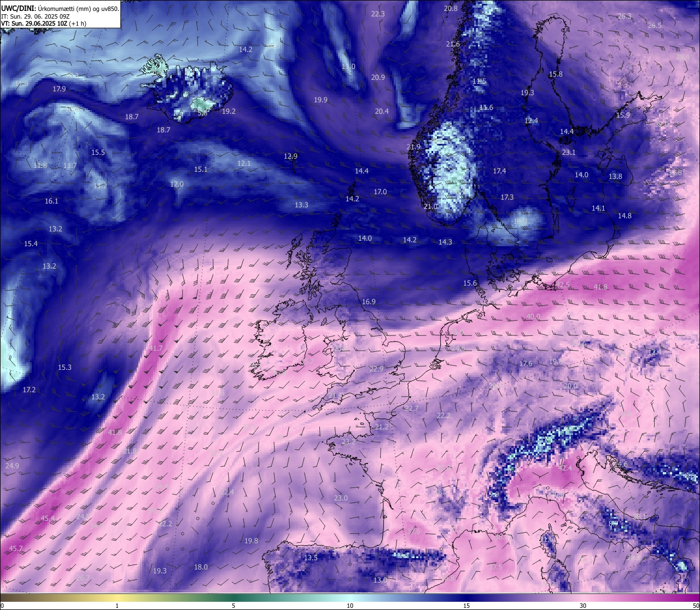
Task: Click the 16.9 value off eastern Britain
Action: tap(369, 301)
